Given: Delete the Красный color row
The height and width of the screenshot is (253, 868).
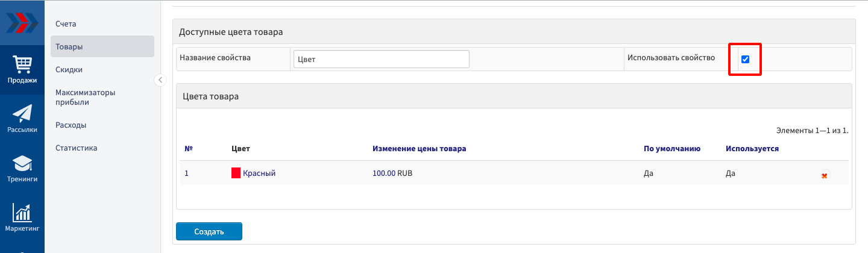Looking at the screenshot, I should pos(825,175).
